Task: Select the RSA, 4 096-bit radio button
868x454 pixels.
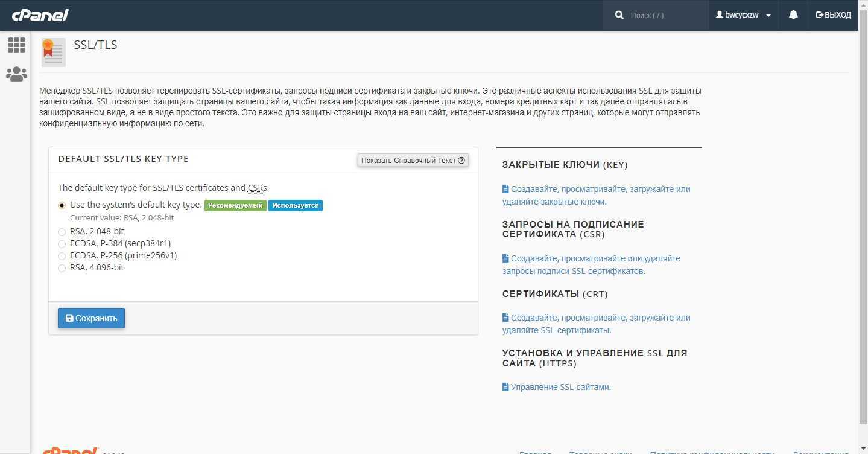Action: point(62,268)
